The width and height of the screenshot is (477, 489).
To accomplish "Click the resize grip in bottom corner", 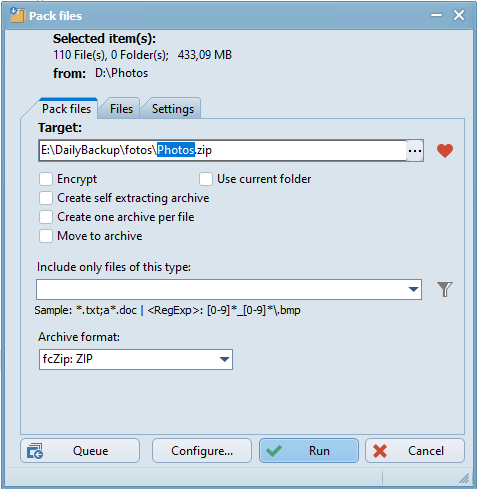I will (x=464, y=479).
